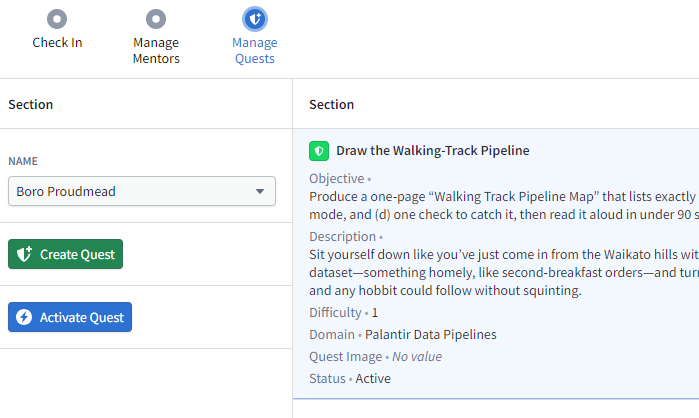Click the Check In step circle icon

tap(57, 19)
